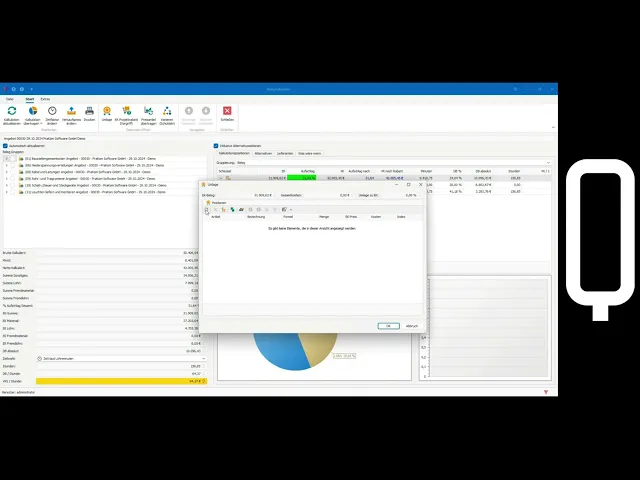The height and width of the screenshot is (480, 640).
Task: Click the dark blue icon in Umlage toolbar
Action: [241, 209]
